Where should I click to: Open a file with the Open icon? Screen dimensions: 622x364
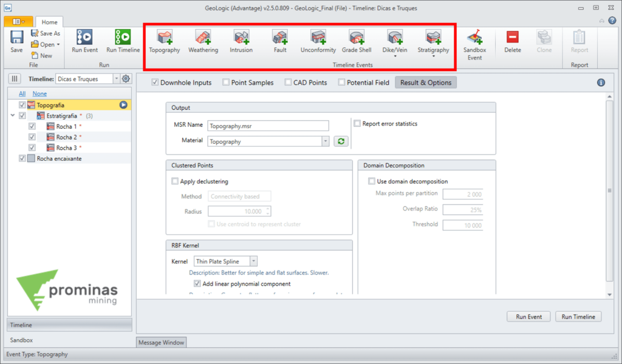coord(35,44)
